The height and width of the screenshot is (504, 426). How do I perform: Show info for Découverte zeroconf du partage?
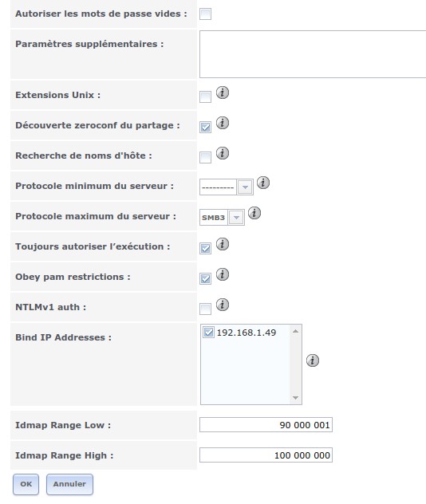tap(223, 123)
